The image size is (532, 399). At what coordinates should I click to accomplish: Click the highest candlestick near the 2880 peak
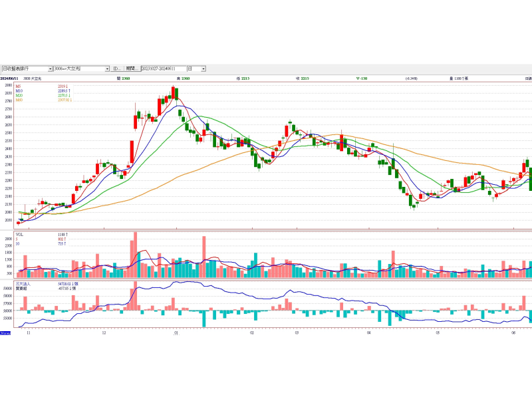click(173, 93)
